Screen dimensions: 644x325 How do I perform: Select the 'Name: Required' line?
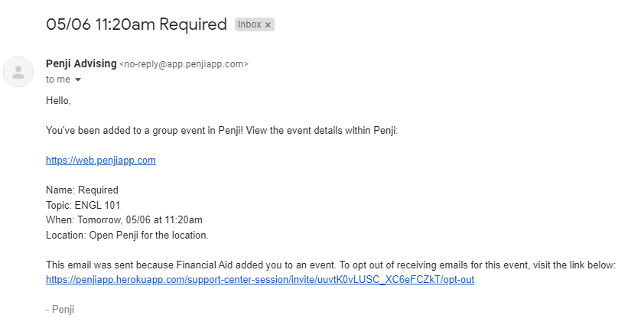coord(82,190)
